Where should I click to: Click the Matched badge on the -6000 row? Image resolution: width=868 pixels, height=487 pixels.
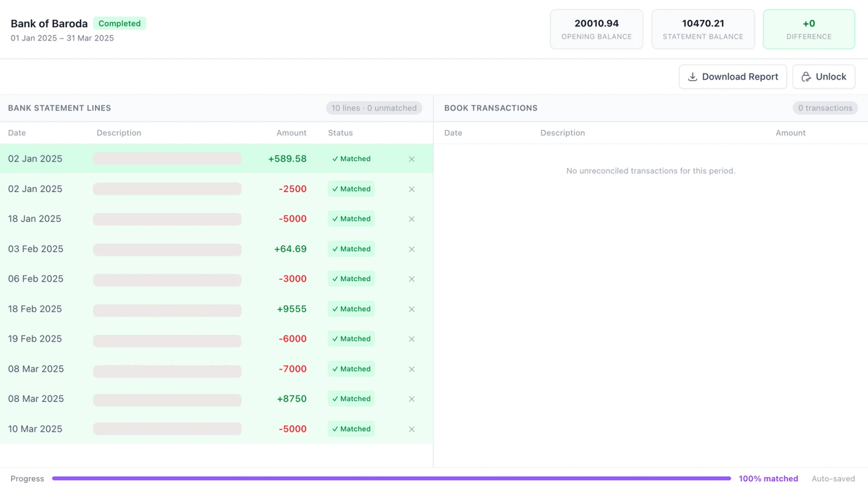tap(351, 339)
